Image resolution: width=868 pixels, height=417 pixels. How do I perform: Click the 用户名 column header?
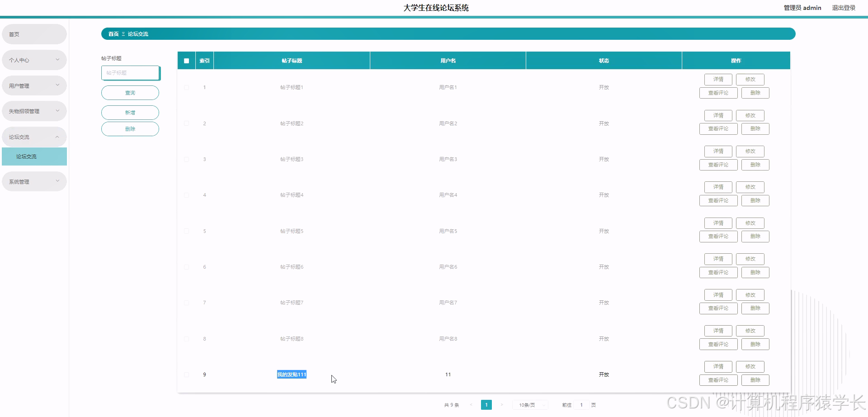448,61
